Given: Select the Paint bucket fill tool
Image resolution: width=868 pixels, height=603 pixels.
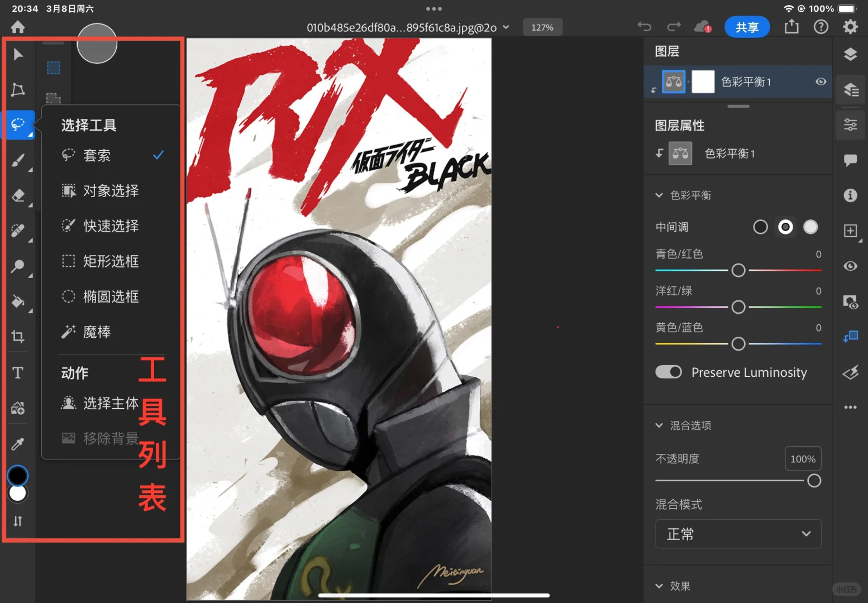Looking at the screenshot, I should [17, 301].
